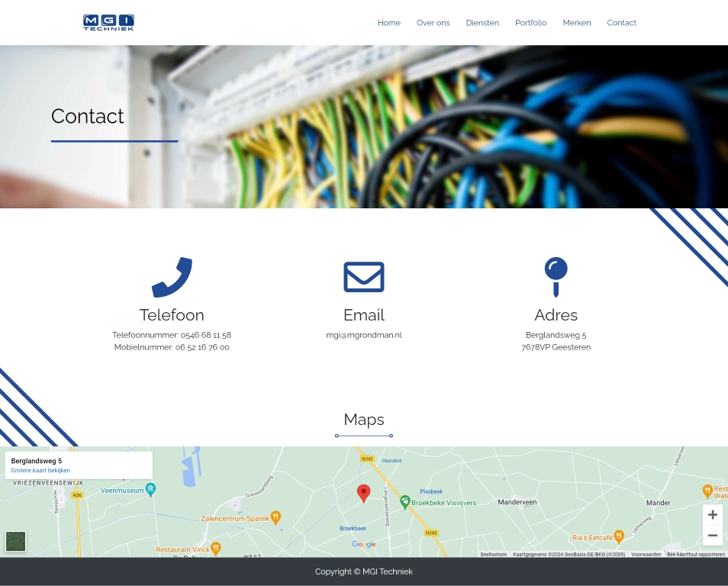Zoom out on the map
This screenshot has height=586, width=728.
click(712, 536)
